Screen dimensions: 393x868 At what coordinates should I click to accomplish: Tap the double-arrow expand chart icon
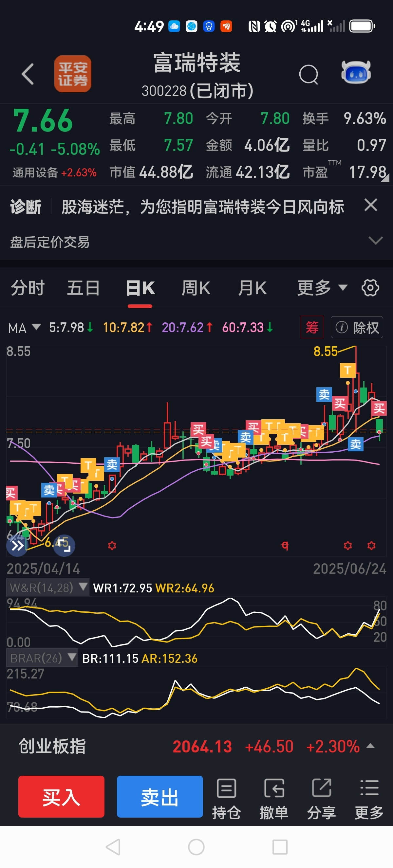17,546
